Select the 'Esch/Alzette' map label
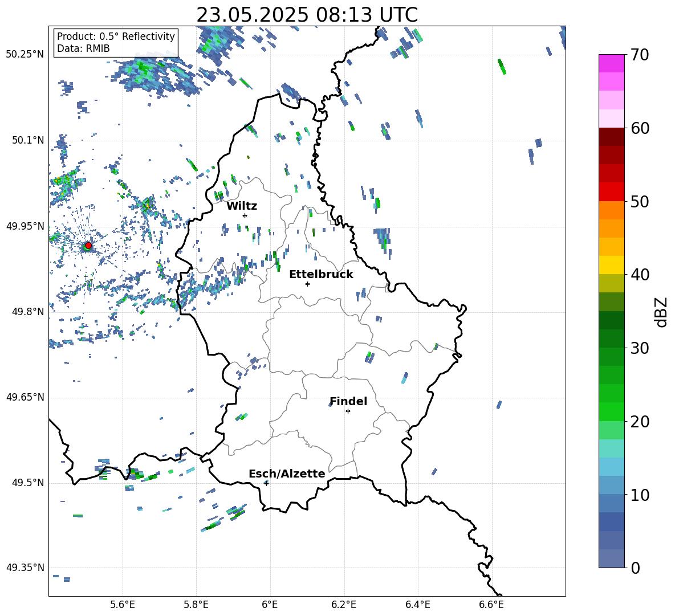This screenshot has height=616, width=675. pos(287,474)
